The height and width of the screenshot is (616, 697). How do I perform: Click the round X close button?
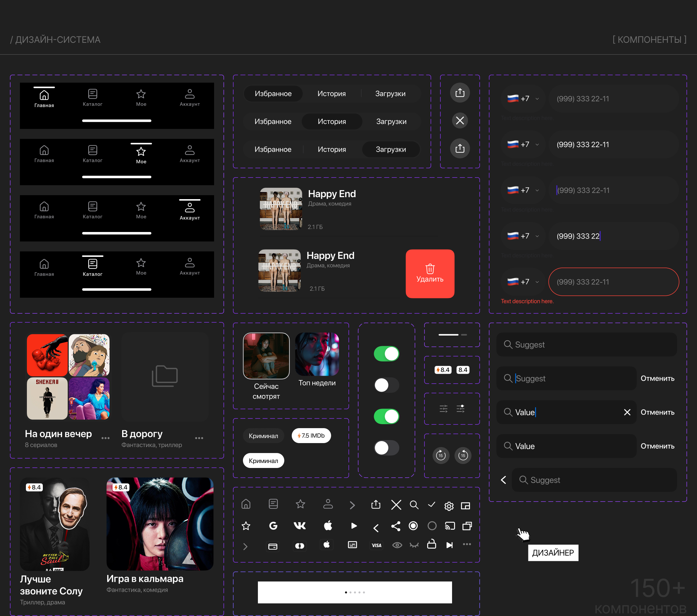460,120
